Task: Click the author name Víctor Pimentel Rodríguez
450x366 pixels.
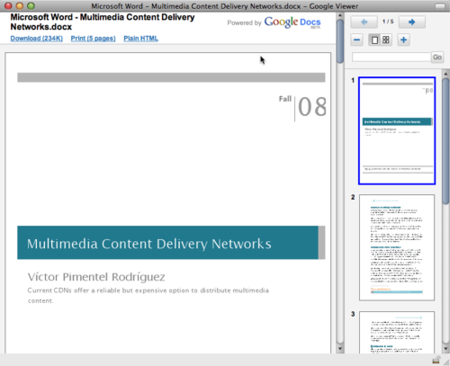Action: click(96, 277)
